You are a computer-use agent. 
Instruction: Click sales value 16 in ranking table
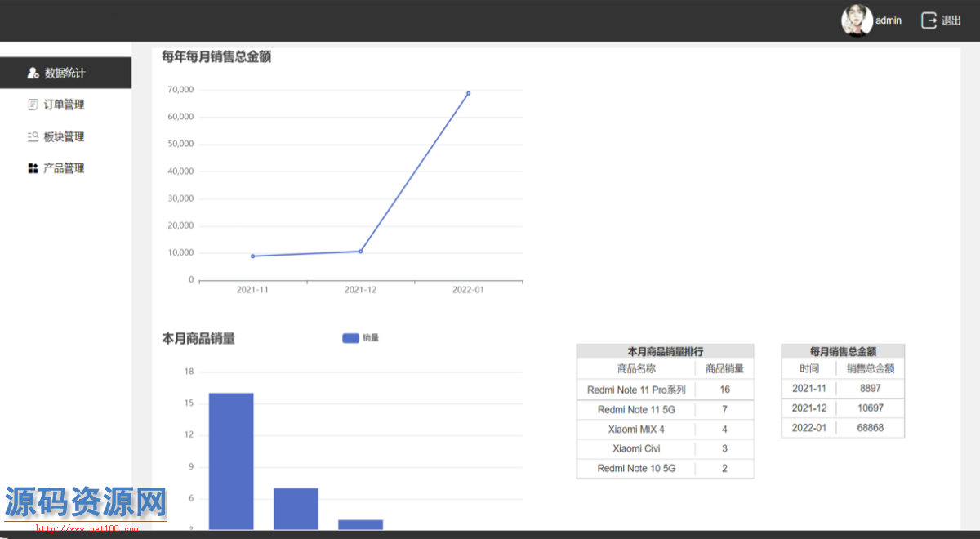(x=724, y=390)
